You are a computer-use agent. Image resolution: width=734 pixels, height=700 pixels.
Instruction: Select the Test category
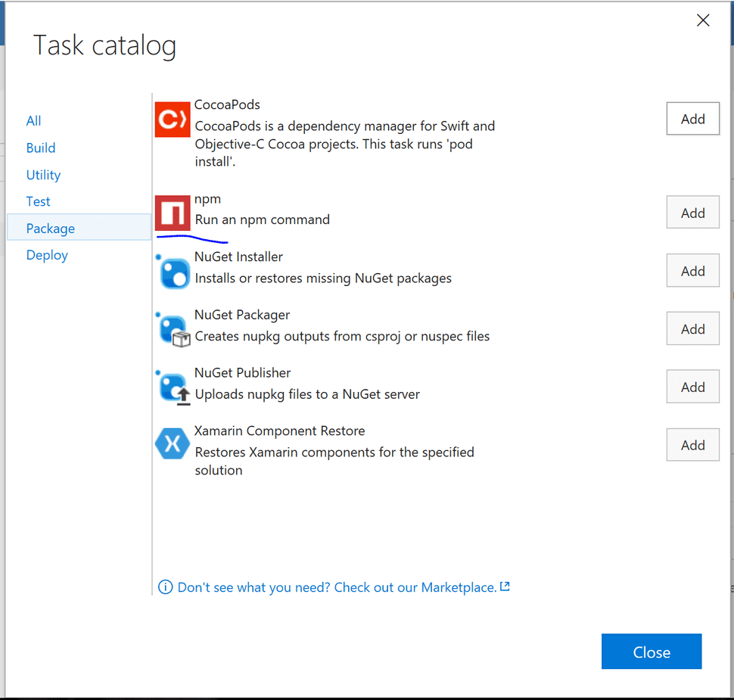coord(38,201)
